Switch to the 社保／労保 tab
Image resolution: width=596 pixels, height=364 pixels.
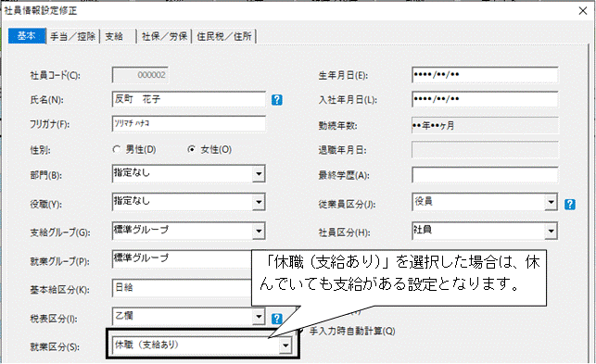coord(164,36)
